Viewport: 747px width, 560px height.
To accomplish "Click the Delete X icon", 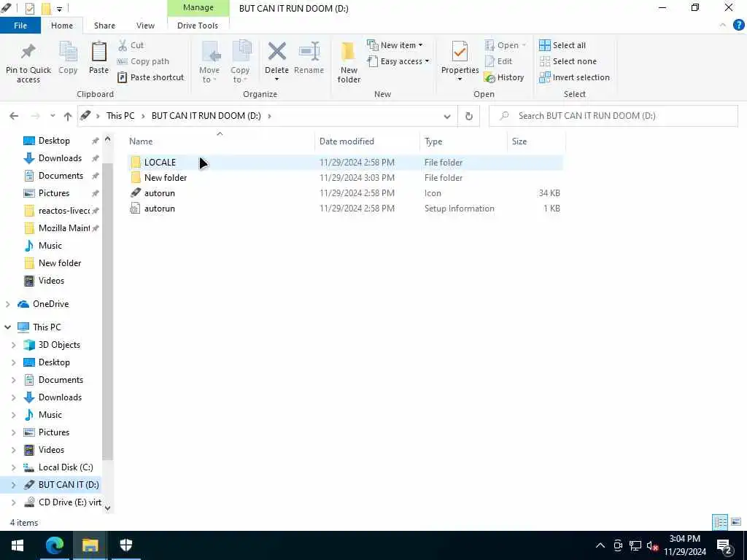I will tap(276, 52).
